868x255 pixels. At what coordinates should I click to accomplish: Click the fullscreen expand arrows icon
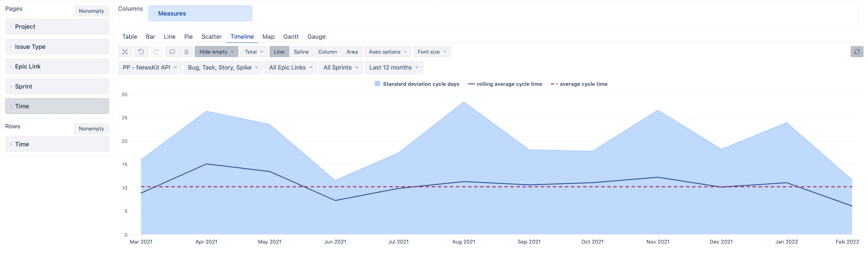(125, 52)
